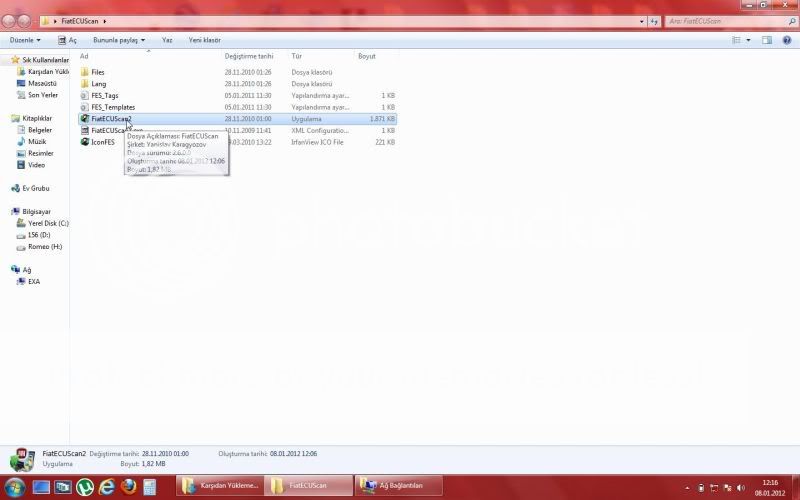Refresh the folder view
The image size is (800, 500).
[654, 21]
